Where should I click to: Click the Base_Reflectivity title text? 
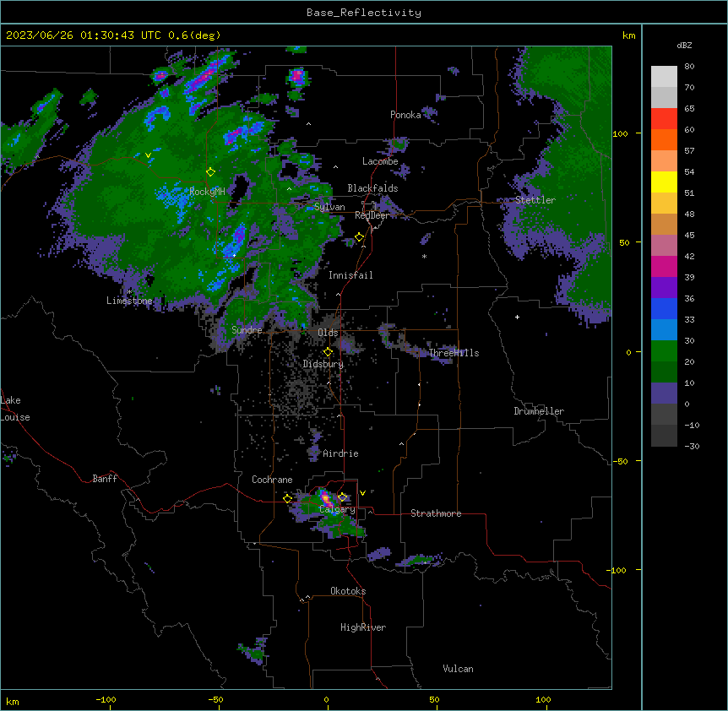pyautogui.click(x=364, y=13)
